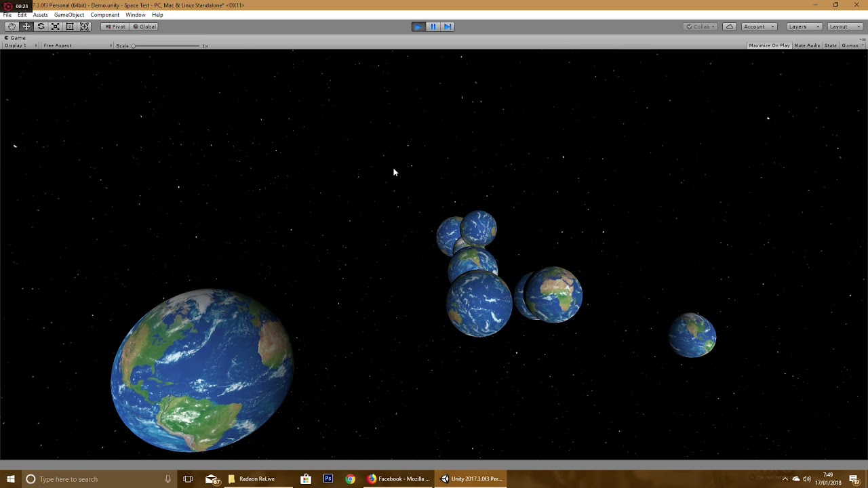Open the Windows Start menu
Viewport: 868px width, 488px height.
[x=10, y=479]
